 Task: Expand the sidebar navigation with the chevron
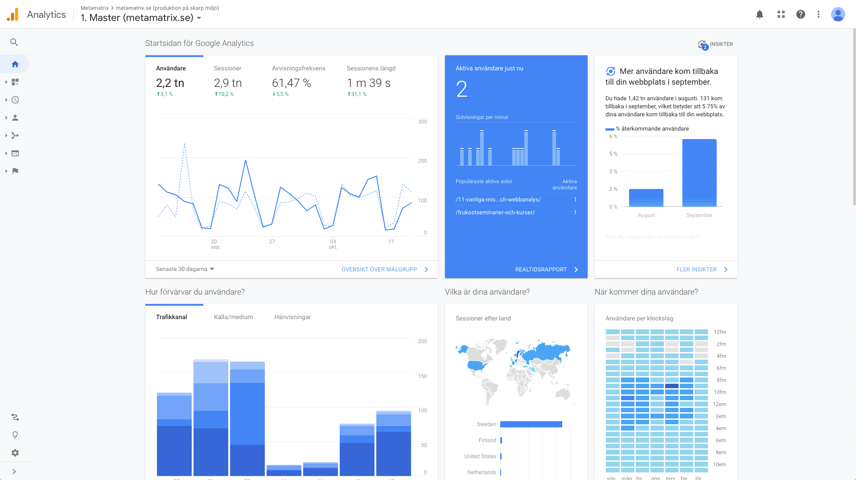[14, 471]
